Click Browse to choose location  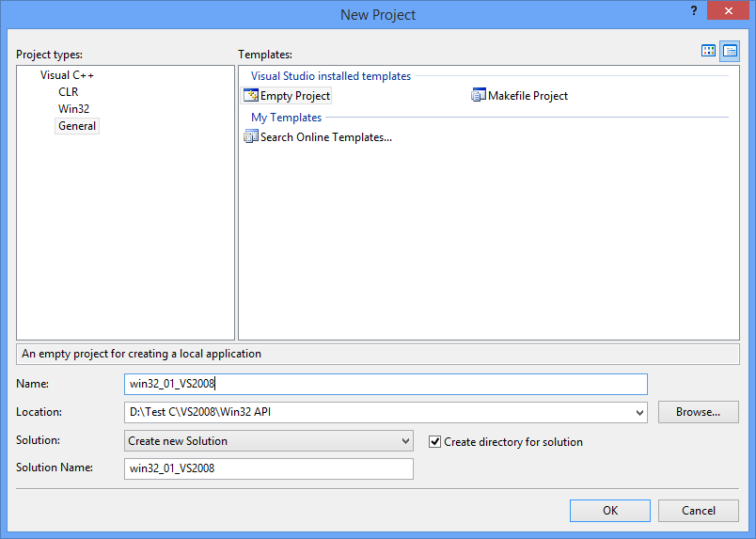698,412
